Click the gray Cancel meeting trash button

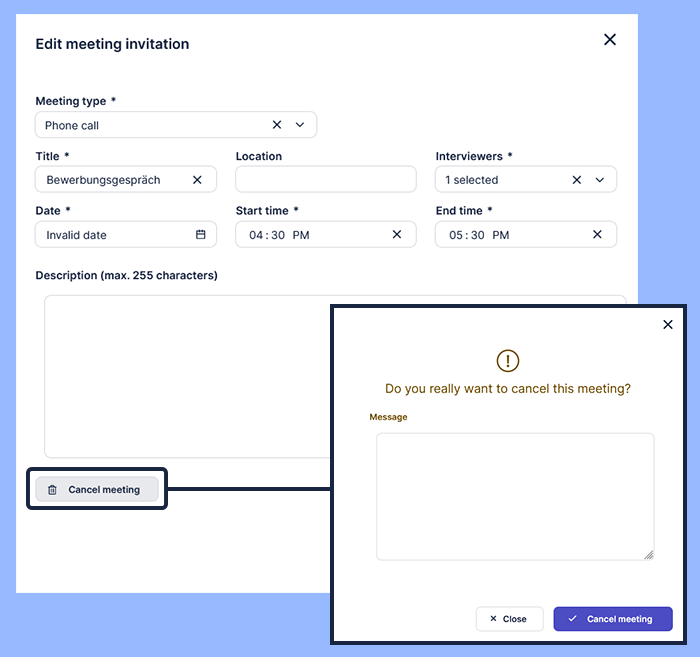coord(97,490)
